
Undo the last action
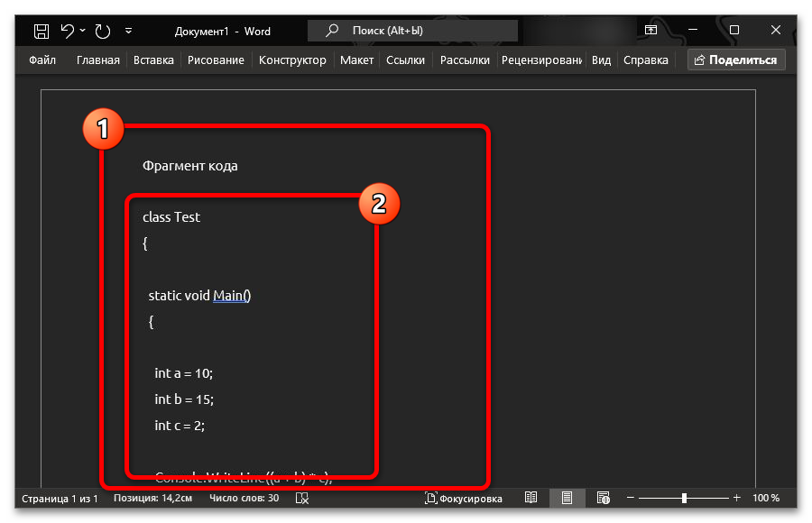68,32
